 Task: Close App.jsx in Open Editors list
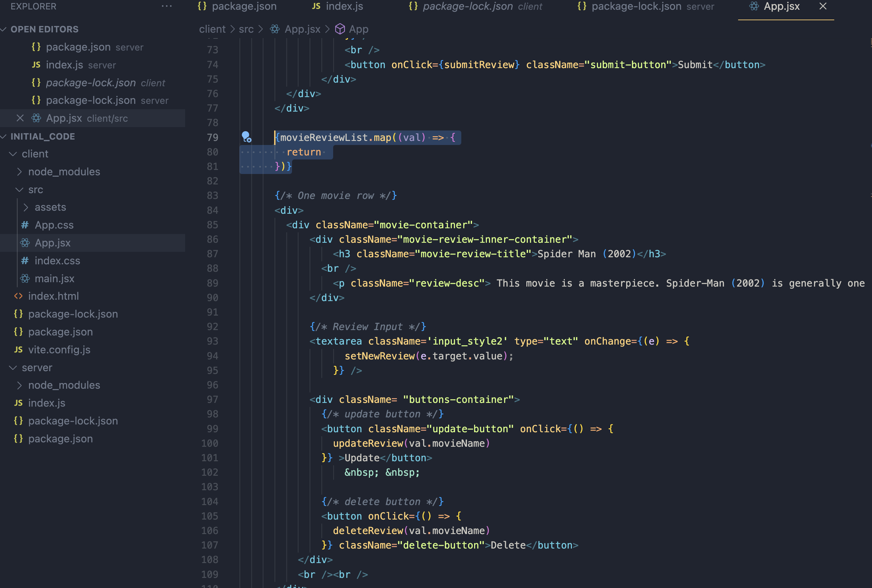[x=20, y=118]
